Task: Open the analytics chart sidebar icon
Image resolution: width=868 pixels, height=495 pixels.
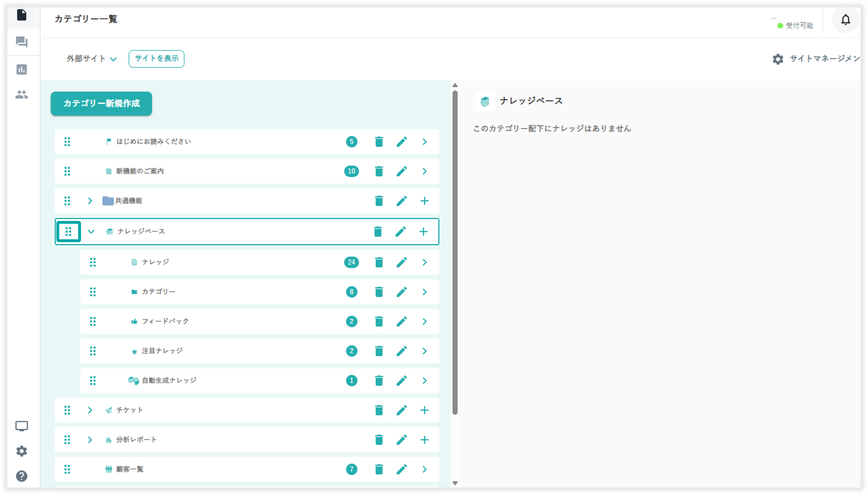Action: 22,69
